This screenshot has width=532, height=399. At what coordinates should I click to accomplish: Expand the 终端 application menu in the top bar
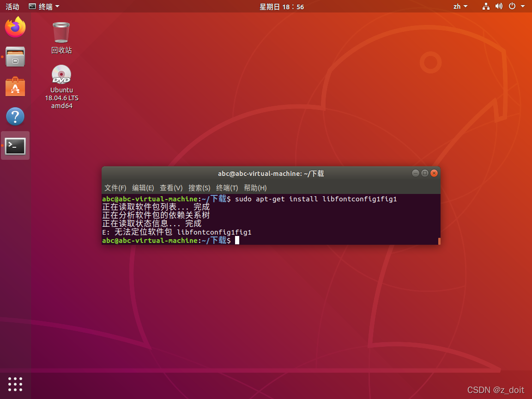[44, 6]
